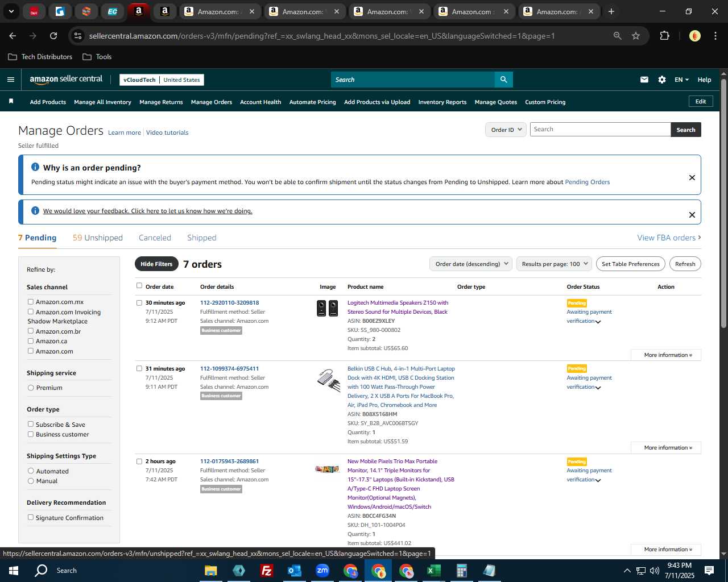This screenshot has width=728, height=582.
Task: Click Logitech speakers product thumbnail
Action: click(327, 308)
